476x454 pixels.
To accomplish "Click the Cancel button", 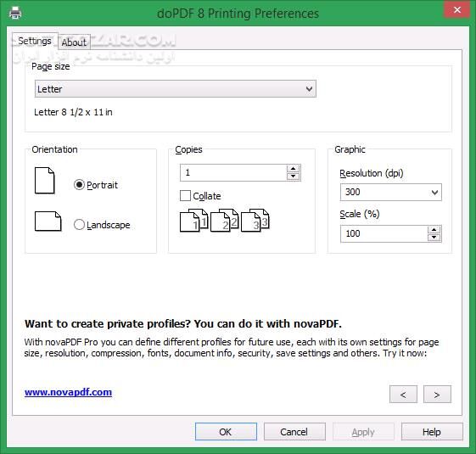I will (x=294, y=432).
